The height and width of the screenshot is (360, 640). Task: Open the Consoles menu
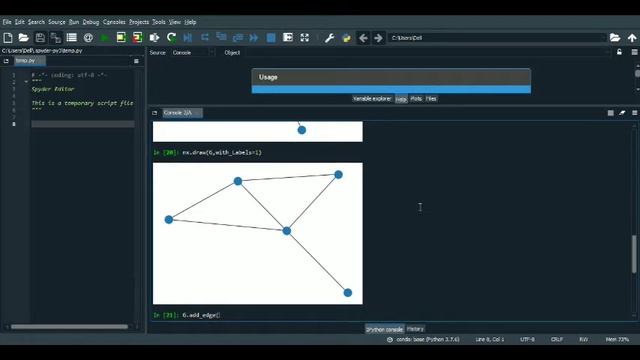114,22
